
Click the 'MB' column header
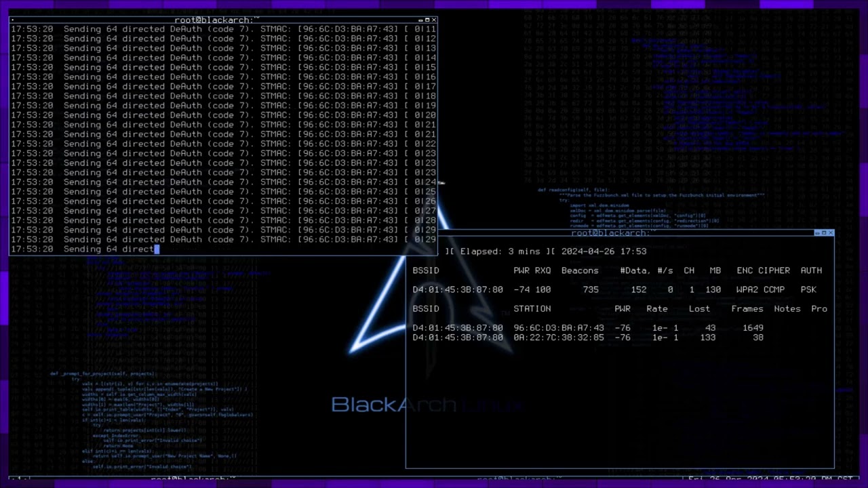coord(715,270)
